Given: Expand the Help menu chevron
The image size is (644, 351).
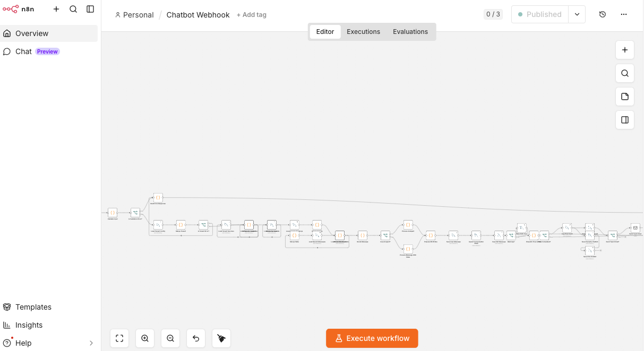Looking at the screenshot, I should [x=91, y=343].
